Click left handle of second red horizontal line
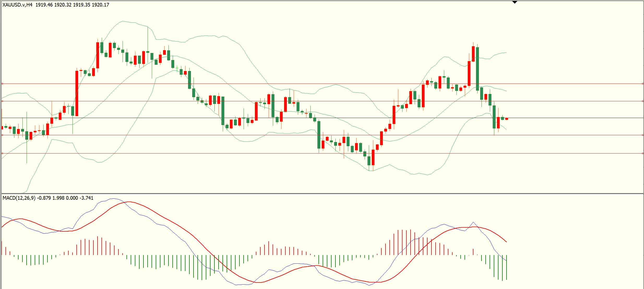Image resolution: width=644 pixels, height=289 pixels. [x=2, y=101]
